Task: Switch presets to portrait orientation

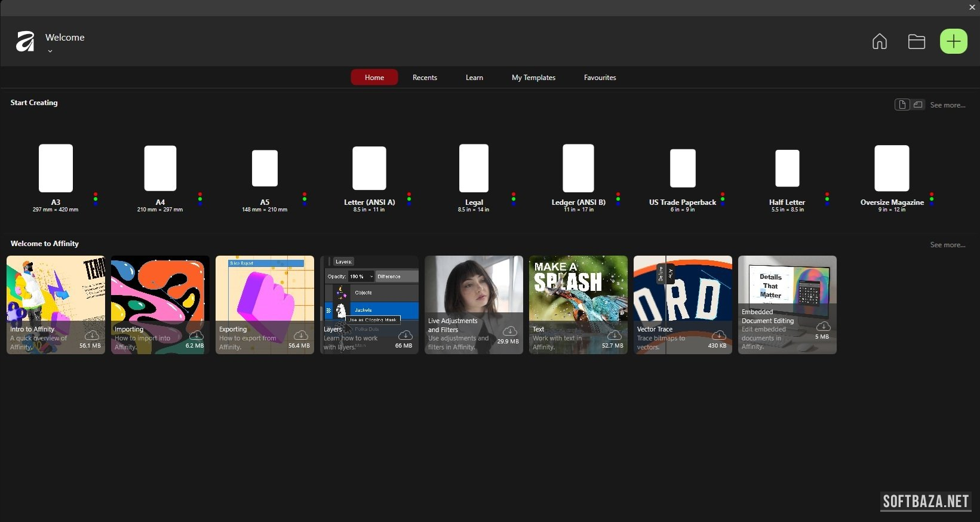Action: pos(902,105)
